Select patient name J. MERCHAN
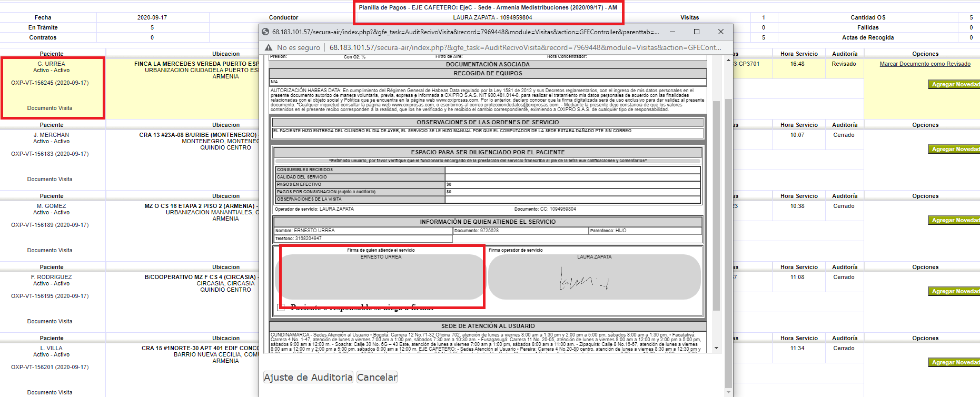980x397 pixels. tap(51, 135)
